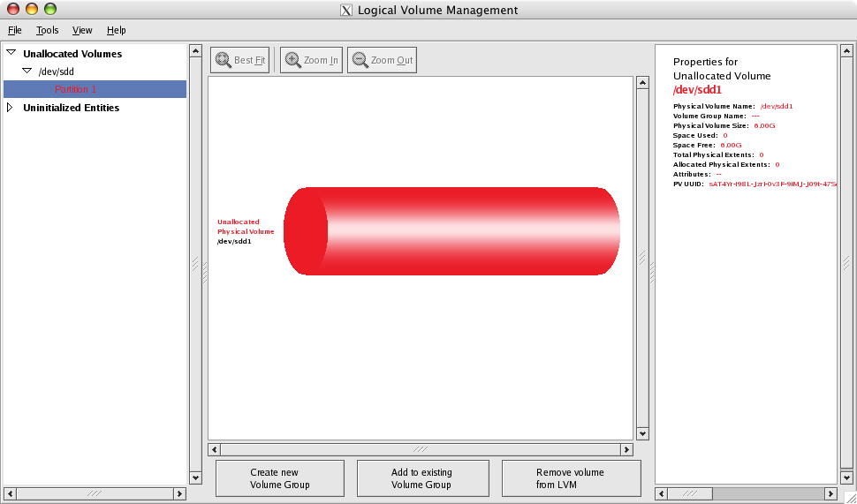Open the File menu
This screenshot has width=857, height=504.
14,30
